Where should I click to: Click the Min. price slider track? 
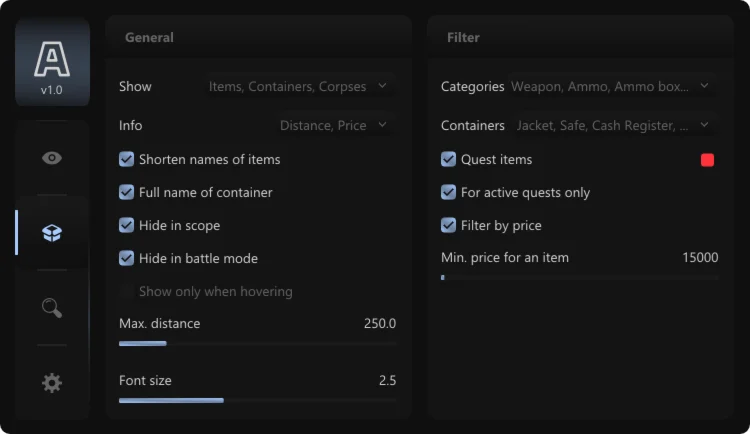[579, 277]
